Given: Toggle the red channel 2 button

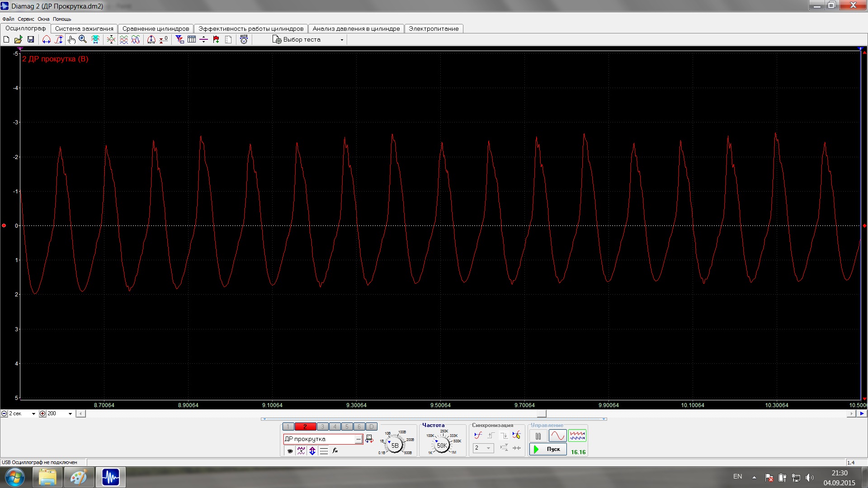Looking at the screenshot, I should pyautogui.click(x=305, y=427).
